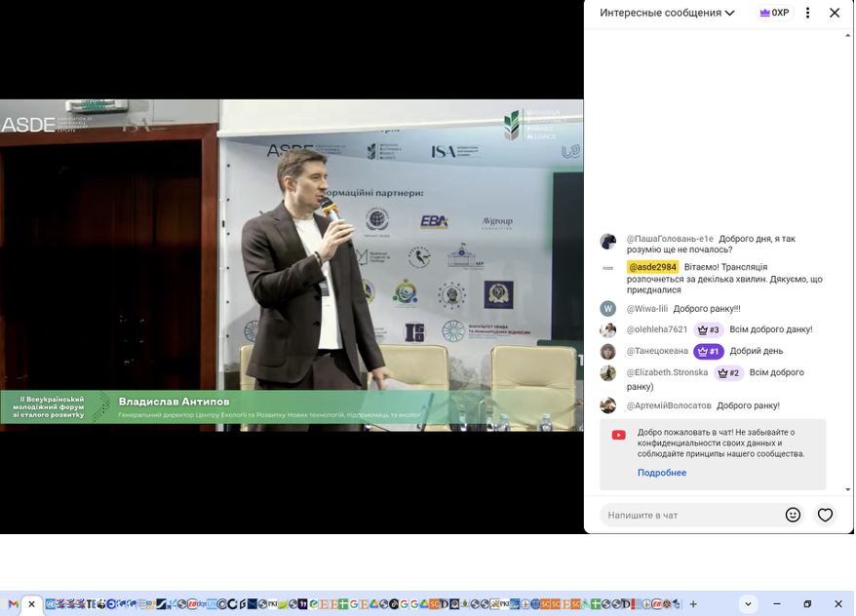Click the highlighted @asde2984 username
The height and width of the screenshot is (616, 856).
(x=652, y=267)
